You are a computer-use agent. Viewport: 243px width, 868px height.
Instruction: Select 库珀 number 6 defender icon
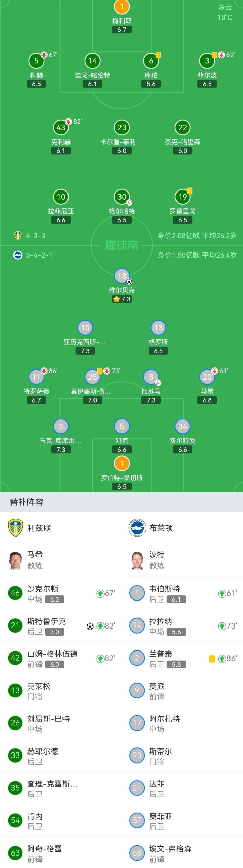point(151,61)
